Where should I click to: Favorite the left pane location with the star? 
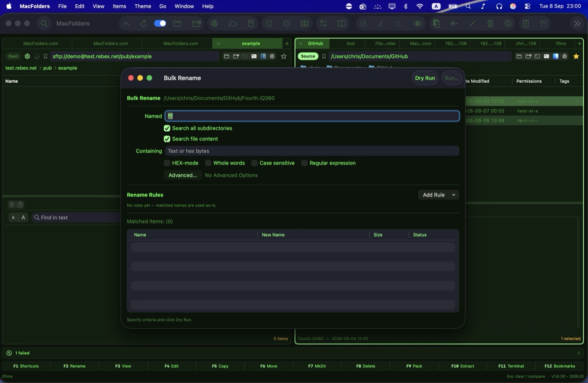pos(283,56)
